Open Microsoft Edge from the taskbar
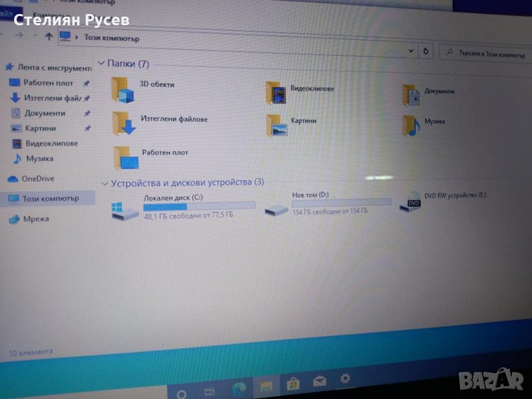532x399 pixels. pos(239,386)
